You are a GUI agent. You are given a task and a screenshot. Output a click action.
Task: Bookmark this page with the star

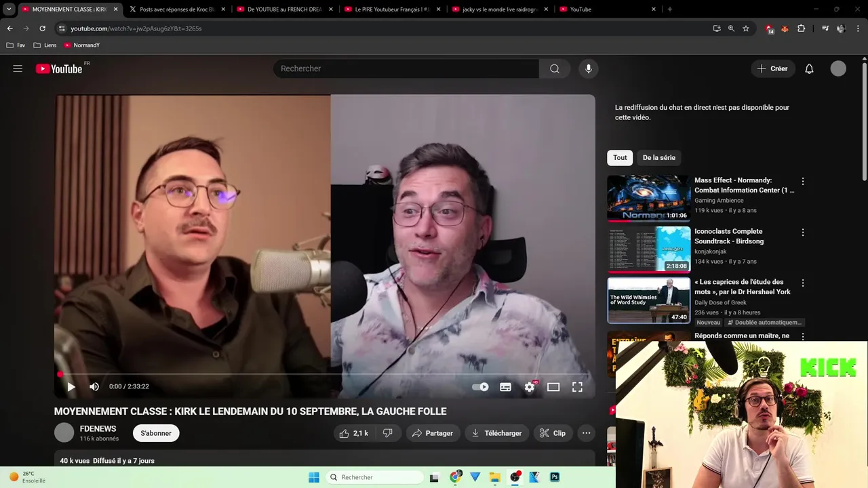[x=746, y=28]
